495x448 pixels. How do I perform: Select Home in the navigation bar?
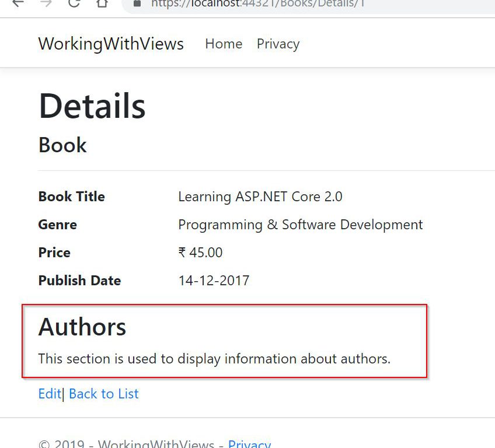224,44
